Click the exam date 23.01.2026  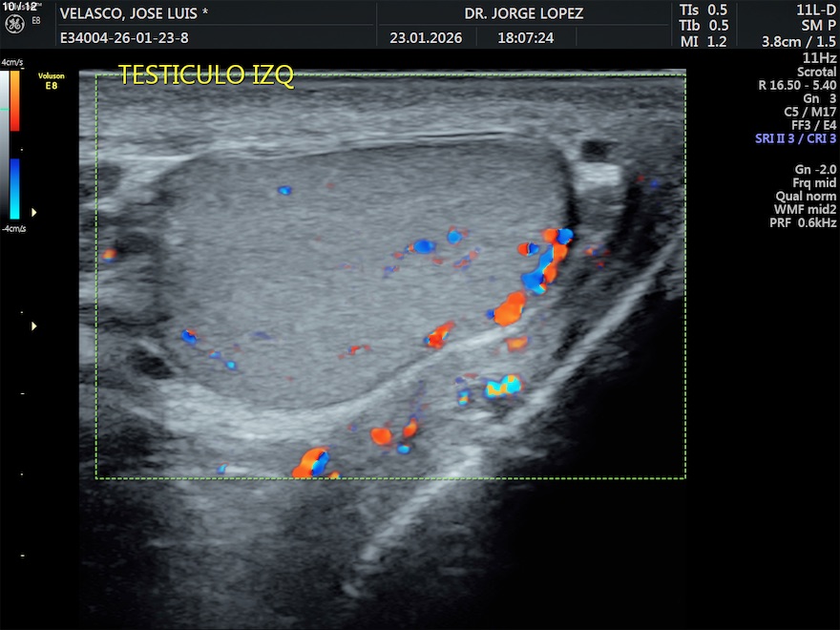coord(426,38)
